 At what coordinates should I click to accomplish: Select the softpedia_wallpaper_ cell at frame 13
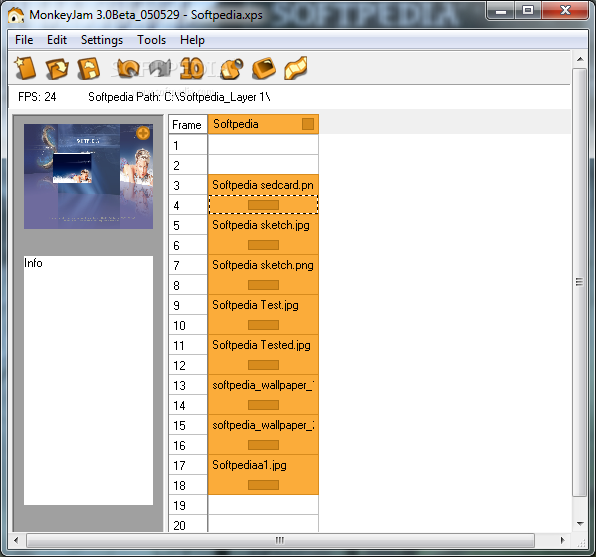coord(263,385)
